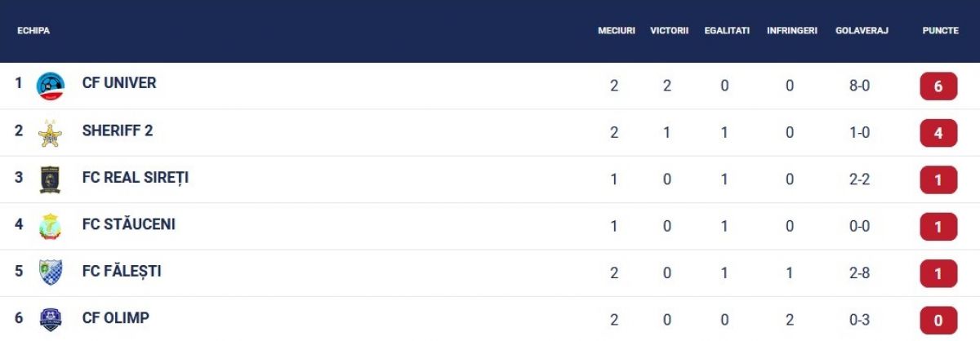Screen dimensions: 980x341
Task: Open the SHERIFF 2 team link
Action: click(x=118, y=131)
